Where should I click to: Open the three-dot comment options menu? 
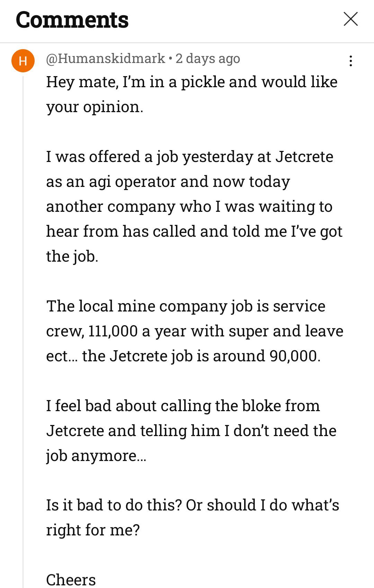pyautogui.click(x=351, y=61)
